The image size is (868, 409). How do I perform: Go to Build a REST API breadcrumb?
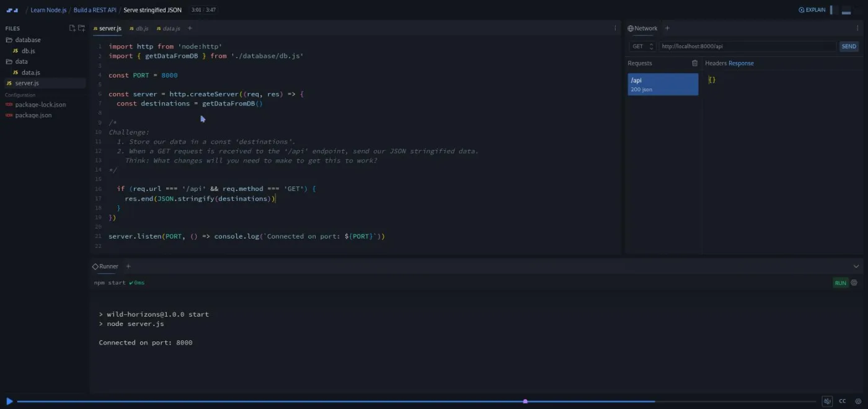(95, 10)
